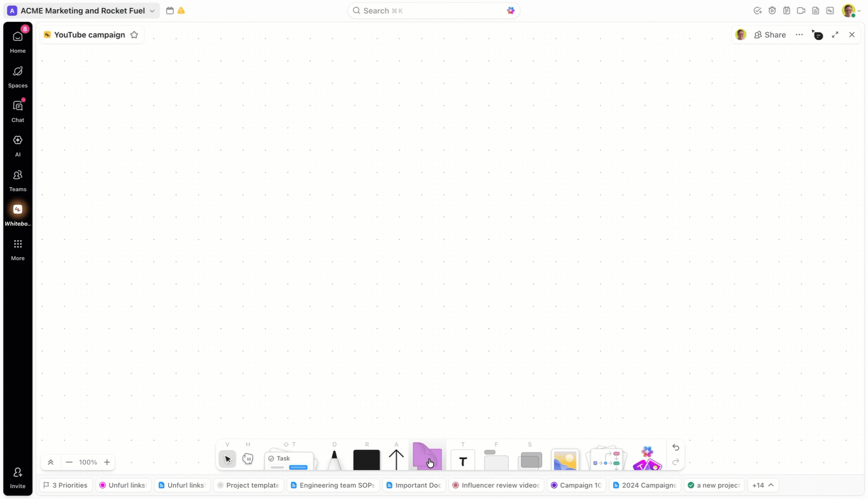Select the Text tool

[462, 460]
